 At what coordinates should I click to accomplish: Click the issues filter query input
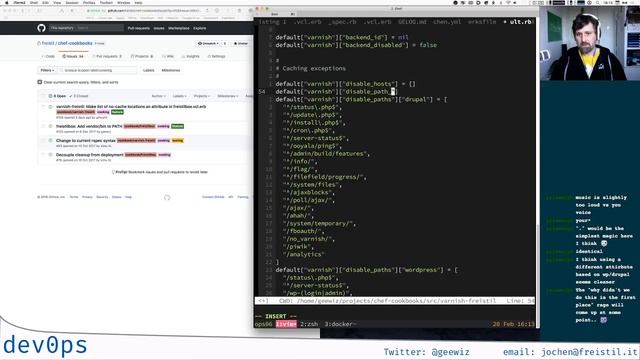[97, 70]
